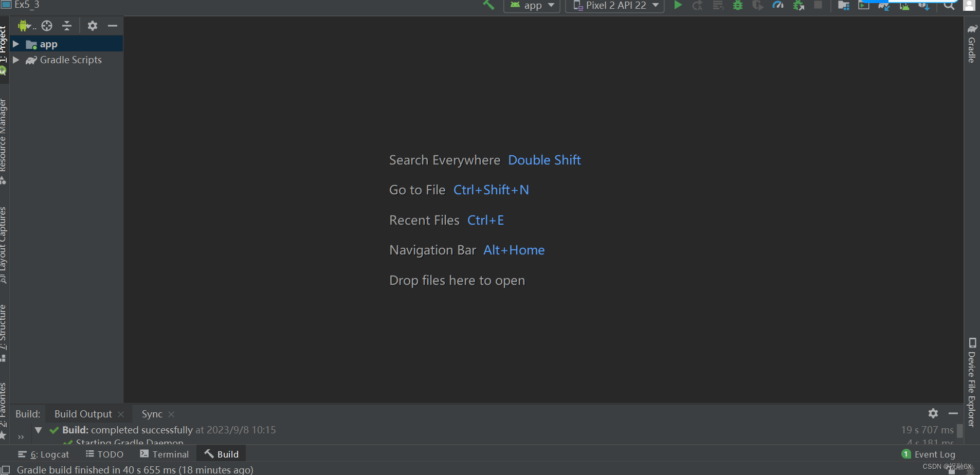
Task: Open the Event Log button
Action: [x=929, y=454]
